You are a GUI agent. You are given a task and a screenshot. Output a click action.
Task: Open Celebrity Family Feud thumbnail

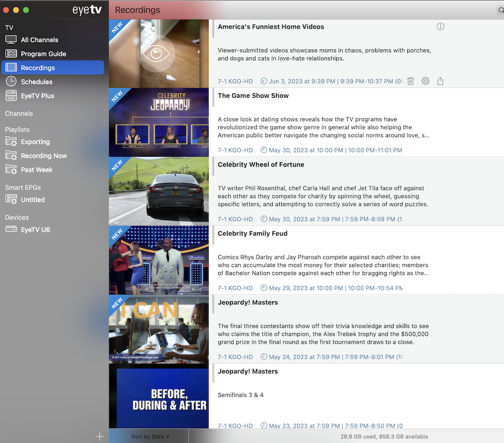point(158,260)
